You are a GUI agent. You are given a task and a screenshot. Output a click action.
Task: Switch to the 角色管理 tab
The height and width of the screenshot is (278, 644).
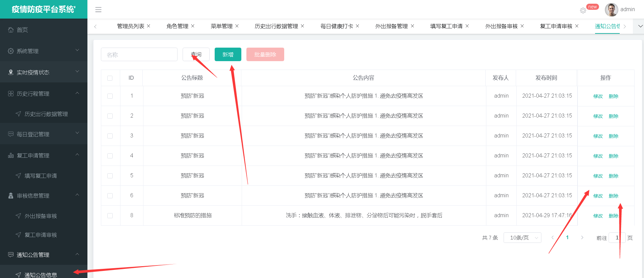[178, 26]
